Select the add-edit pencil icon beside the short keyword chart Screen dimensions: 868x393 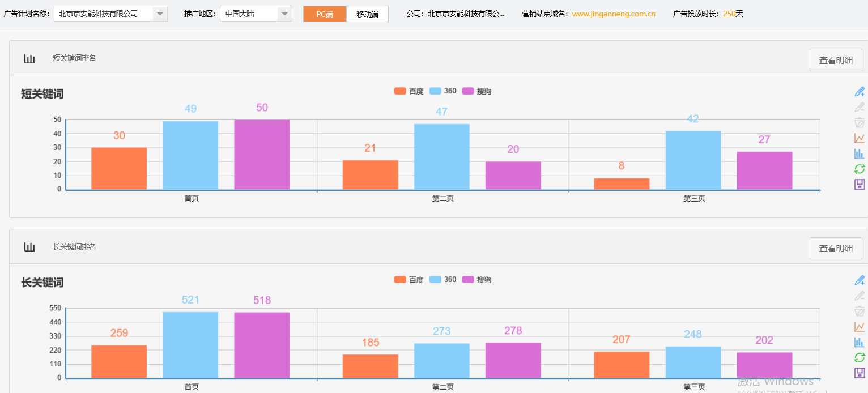(860, 91)
